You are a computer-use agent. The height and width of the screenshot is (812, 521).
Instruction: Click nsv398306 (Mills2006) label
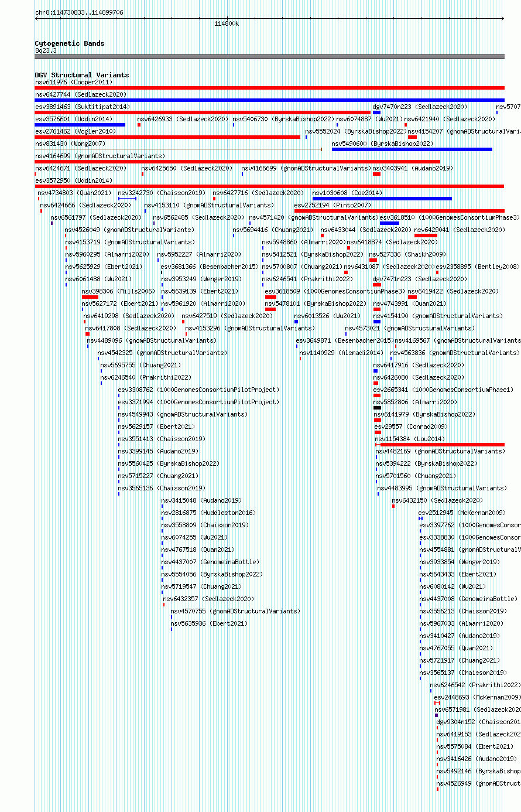[119, 291]
